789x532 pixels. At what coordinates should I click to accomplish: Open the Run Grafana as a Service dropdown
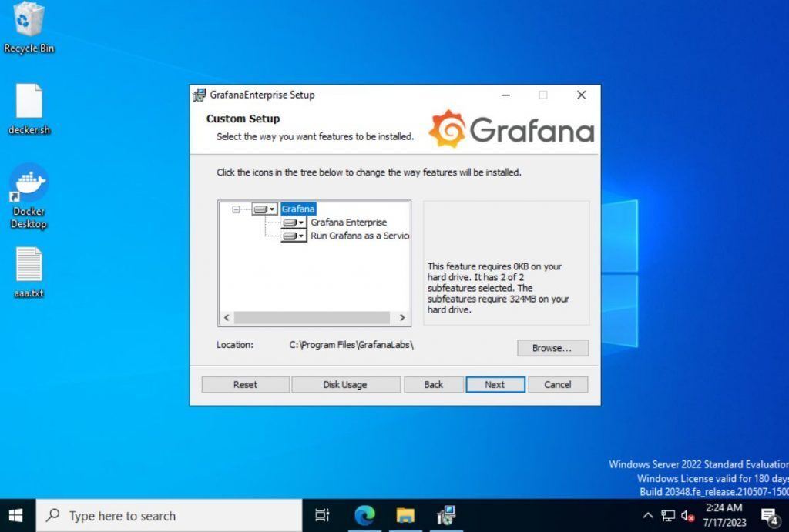click(304, 236)
